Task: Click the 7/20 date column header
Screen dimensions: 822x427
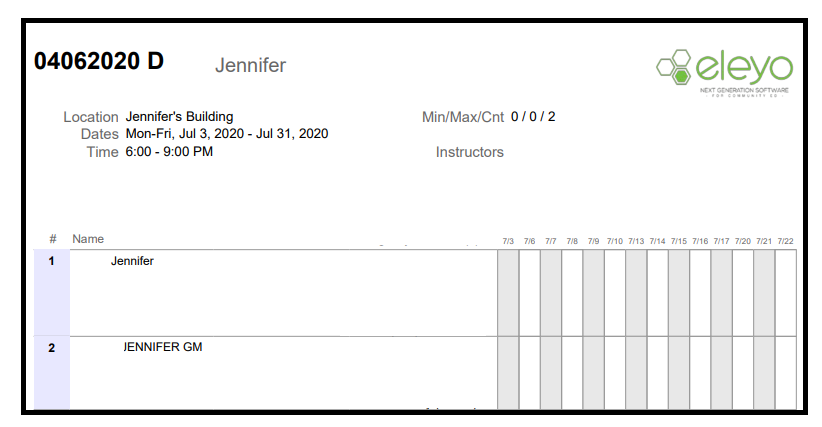Action: coord(743,241)
